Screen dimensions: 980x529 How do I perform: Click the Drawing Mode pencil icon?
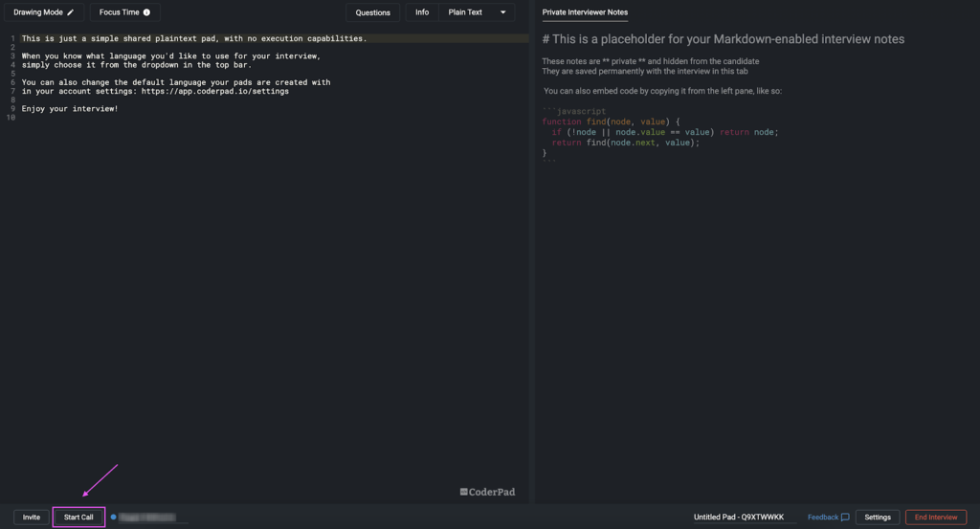click(x=70, y=12)
